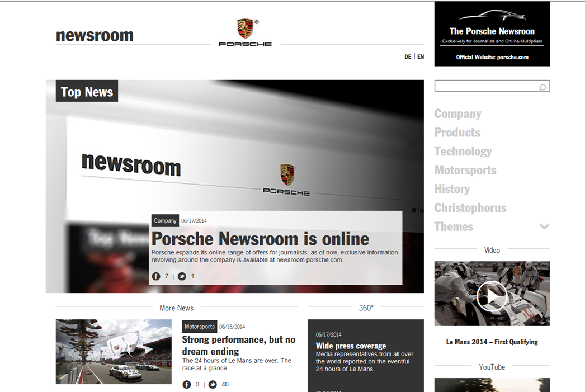Click the Porsche crest logo in header
Viewport: 585px width, 392px height.
tap(245, 29)
